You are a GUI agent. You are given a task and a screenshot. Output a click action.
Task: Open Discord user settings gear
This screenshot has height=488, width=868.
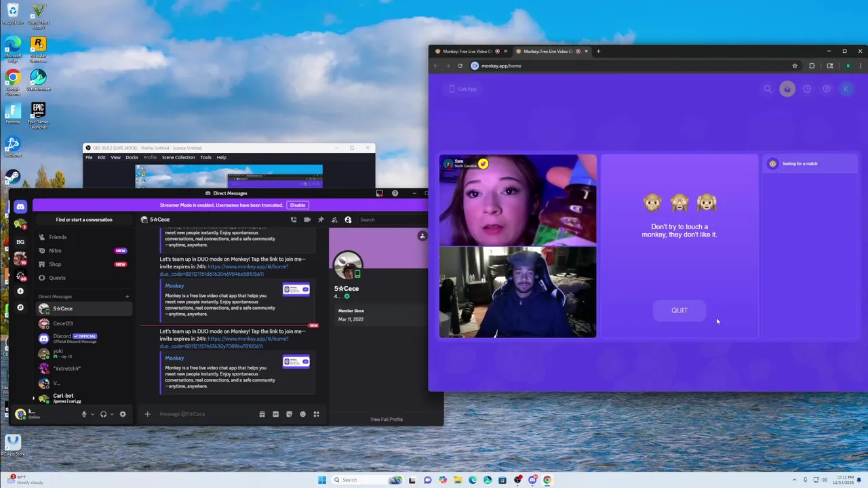coord(123,414)
